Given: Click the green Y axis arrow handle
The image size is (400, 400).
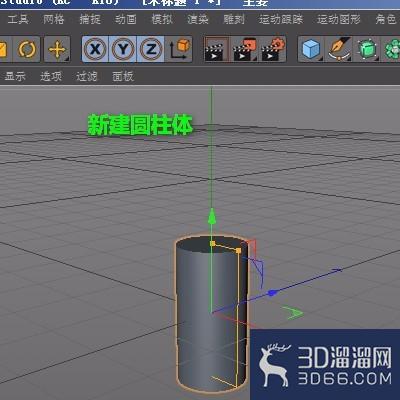Looking at the screenshot, I should tap(212, 217).
